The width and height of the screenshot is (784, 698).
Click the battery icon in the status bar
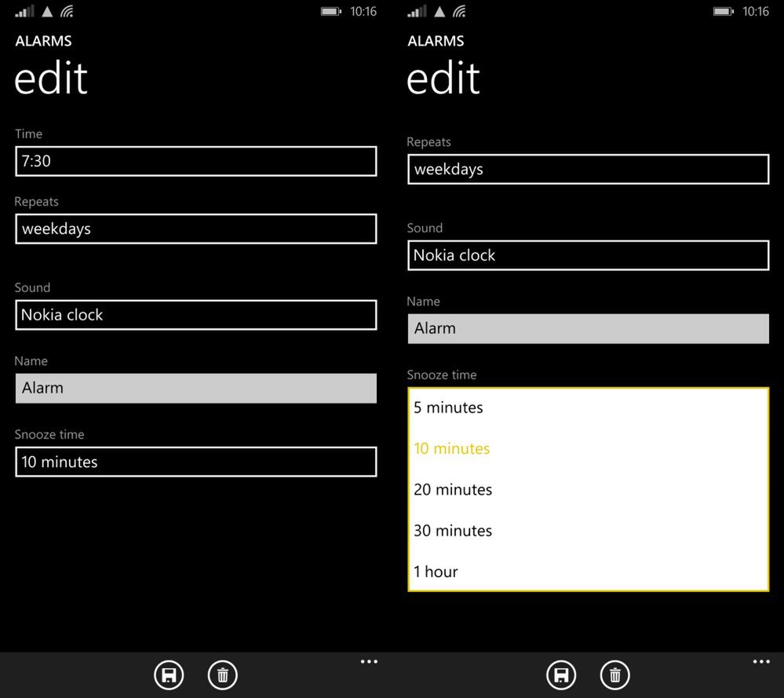[x=330, y=11]
